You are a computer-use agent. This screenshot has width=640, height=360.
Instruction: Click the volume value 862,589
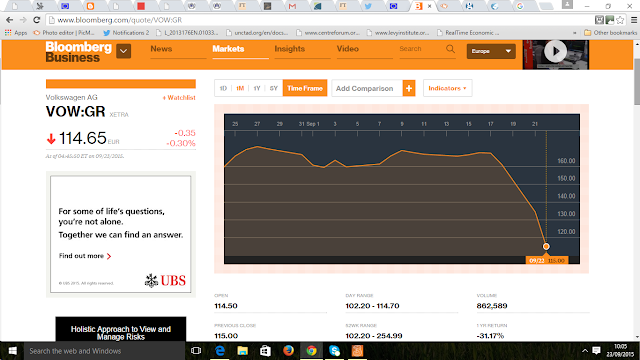(492, 306)
